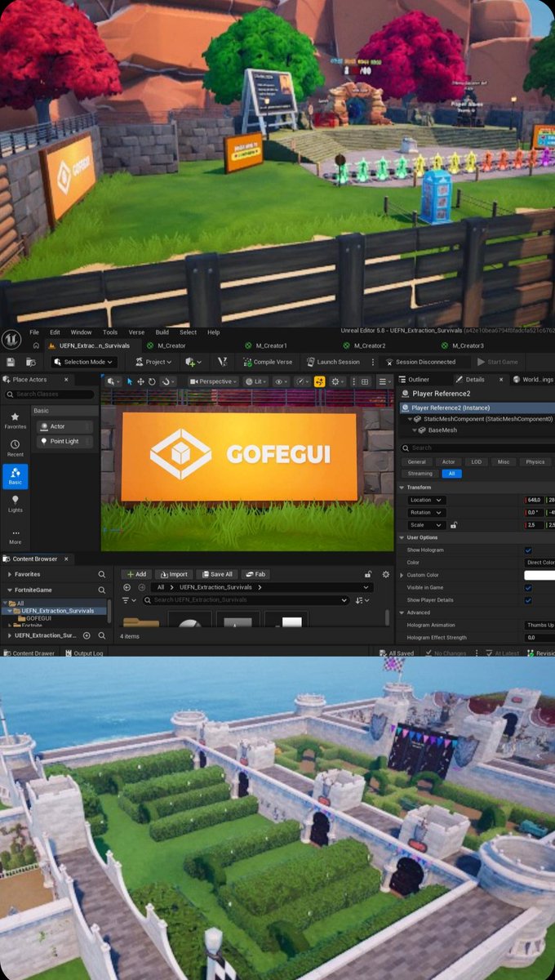Open the Perspective viewport dropdown
The height and width of the screenshot is (980, 555).
click(x=214, y=381)
